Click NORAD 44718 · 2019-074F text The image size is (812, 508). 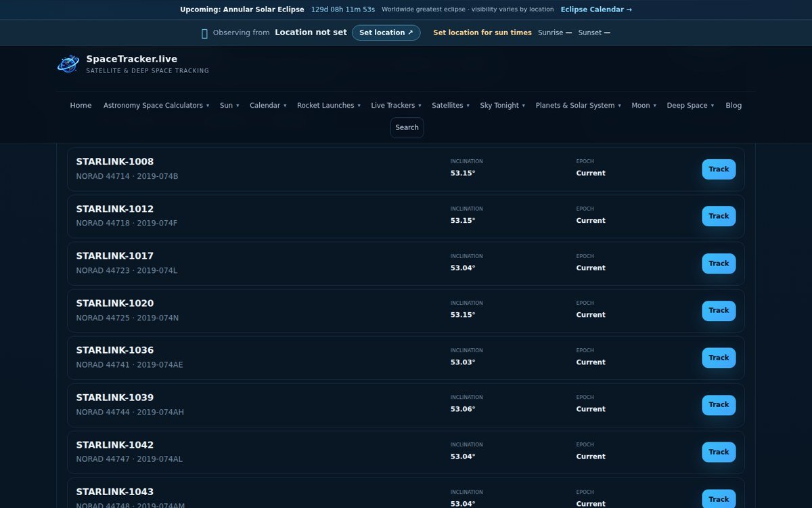127,223
